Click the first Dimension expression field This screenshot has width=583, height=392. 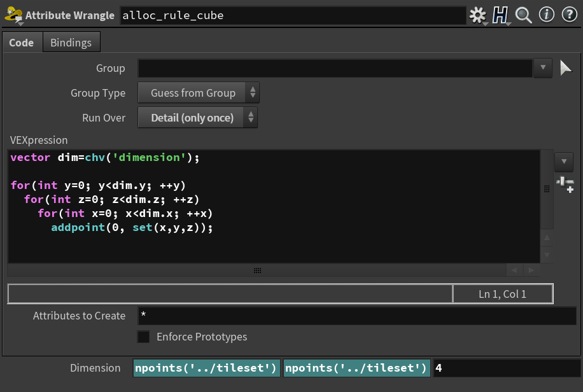207,368
